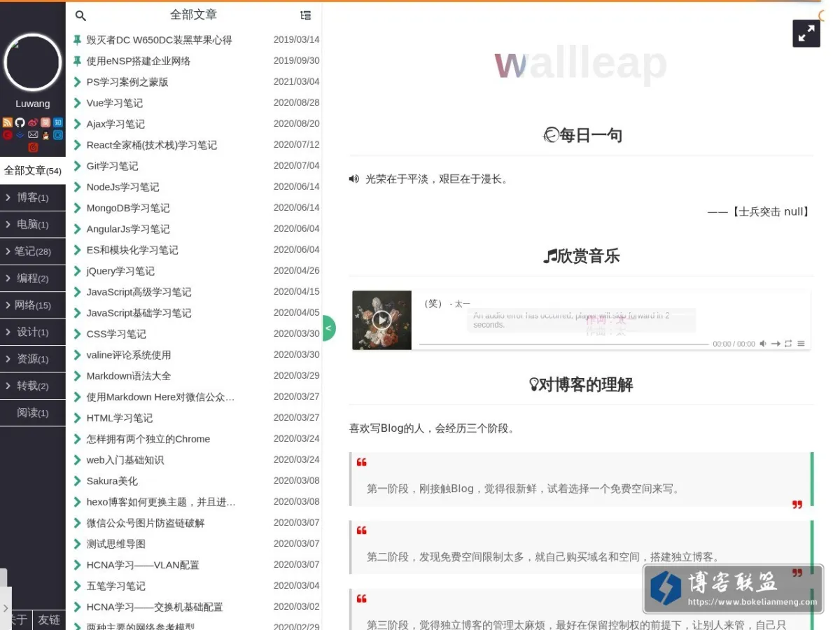Open the RSS feed icon under Luwang

(x=8, y=122)
